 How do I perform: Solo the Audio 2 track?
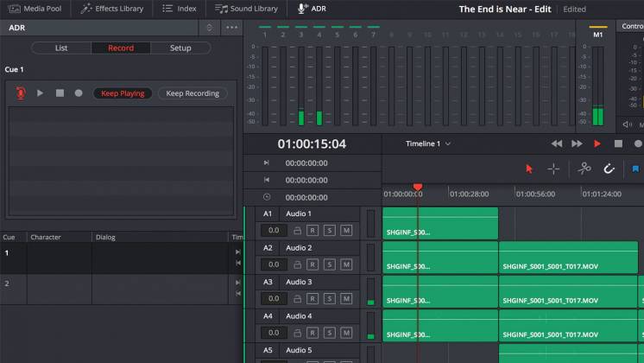pyautogui.click(x=329, y=264)
